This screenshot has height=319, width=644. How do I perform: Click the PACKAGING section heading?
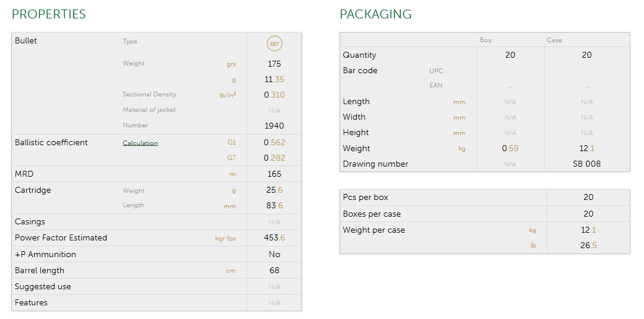pyautogui.click(x=375, y=14)
